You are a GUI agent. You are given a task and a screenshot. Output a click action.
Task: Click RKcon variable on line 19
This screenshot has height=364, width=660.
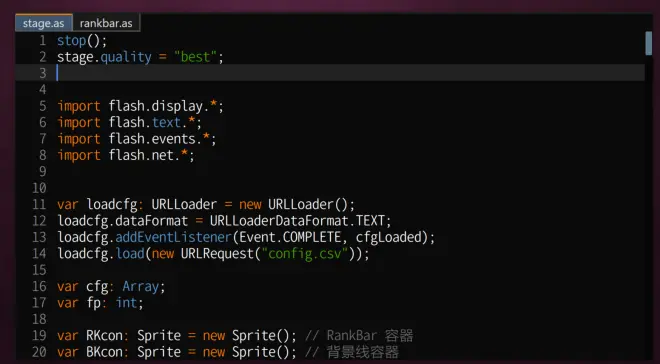tap(104, 336)
